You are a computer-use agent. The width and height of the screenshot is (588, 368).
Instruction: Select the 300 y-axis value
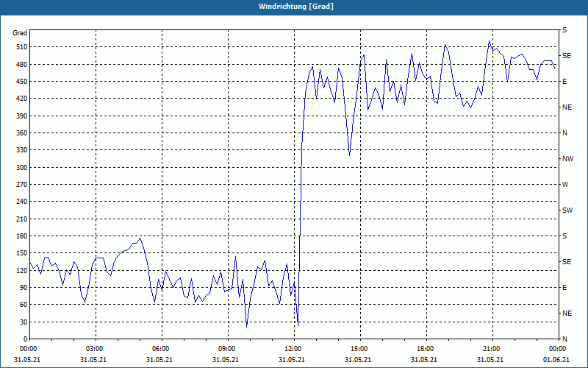[21, 167]
